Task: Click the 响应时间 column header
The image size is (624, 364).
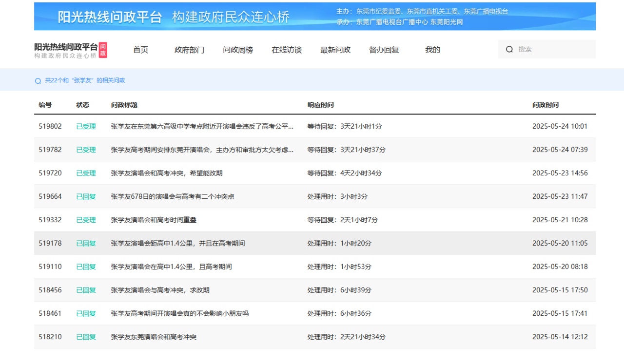Action: (320, 105)
